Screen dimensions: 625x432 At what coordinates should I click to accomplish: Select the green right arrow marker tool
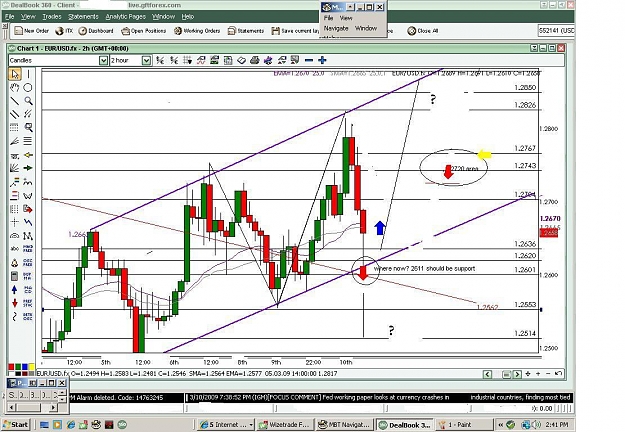(x=28, y=168)
